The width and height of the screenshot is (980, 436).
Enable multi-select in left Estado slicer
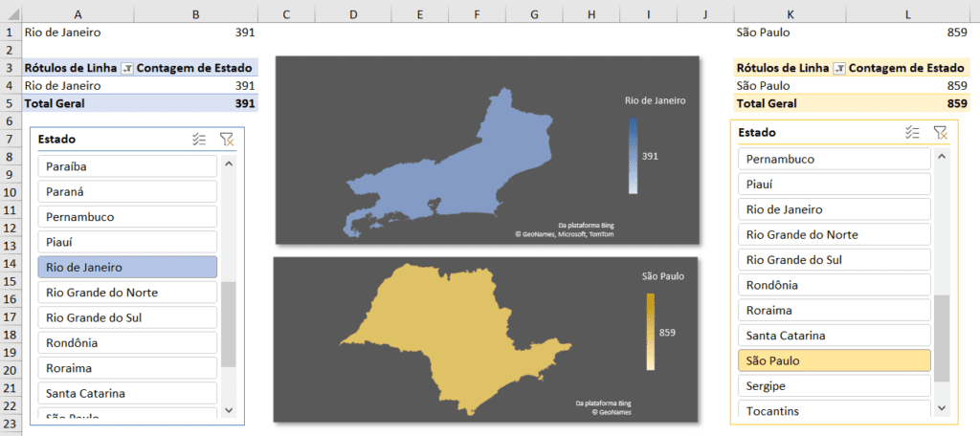pyautogui.click(x=199, y=140)
